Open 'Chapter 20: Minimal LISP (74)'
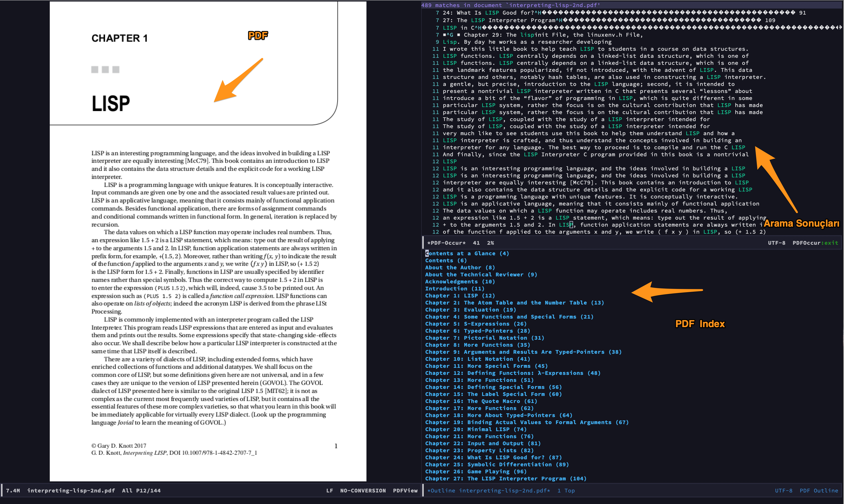This screenshot has width=844, height=504. point(476,430)
